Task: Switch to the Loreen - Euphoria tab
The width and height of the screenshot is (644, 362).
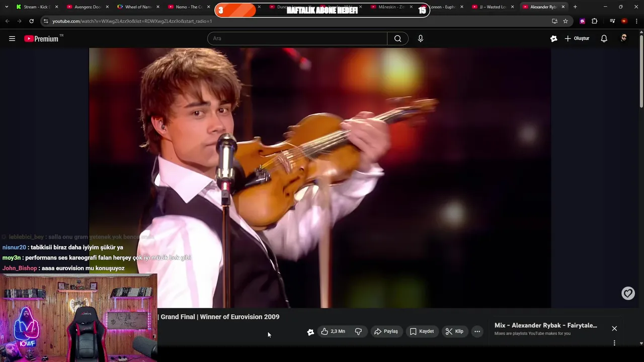Action: click(x=443, y=7)
